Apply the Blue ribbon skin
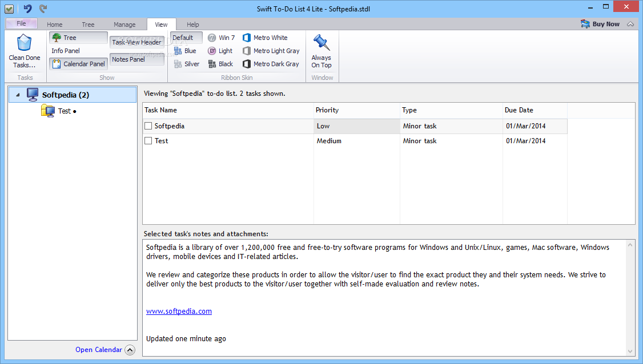This screenshot has width=643, height=364. (x=186, y=51)
